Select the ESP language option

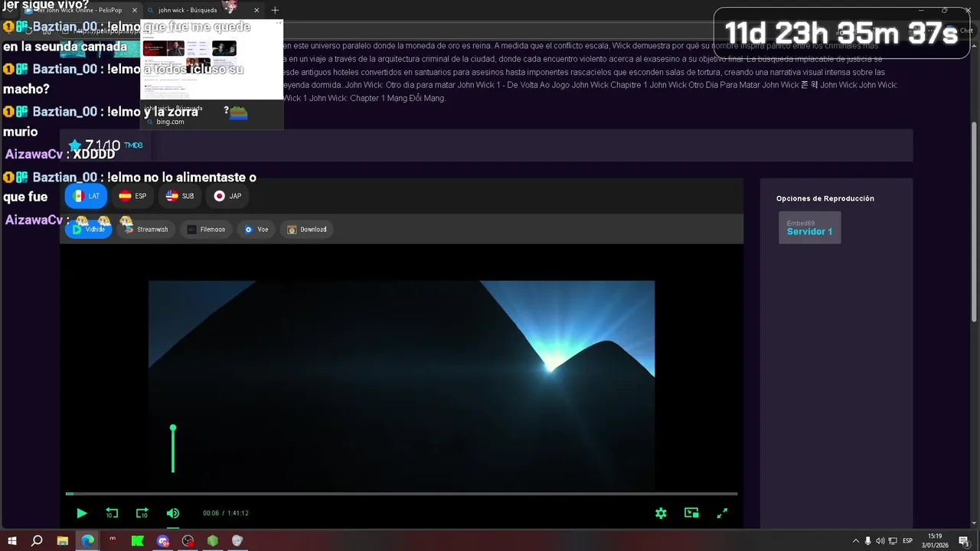[x=132, y=196]
